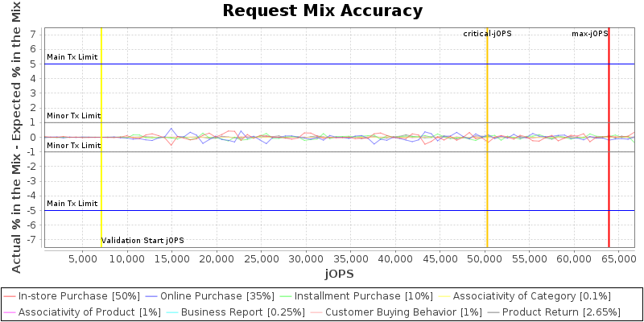Image resolution: width=644 pixels, height=322 pixels.
Task: Click the Request Mix Accuracy chart title
Action: point(322,11)
